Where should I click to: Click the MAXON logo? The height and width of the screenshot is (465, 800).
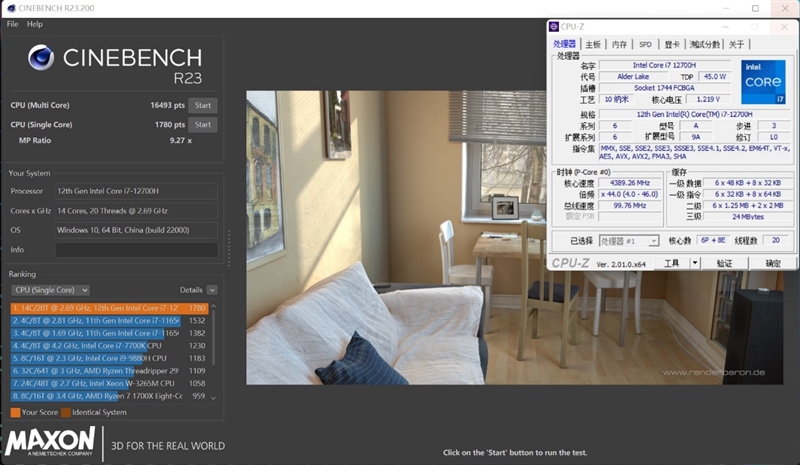click(x=50, y=442)
